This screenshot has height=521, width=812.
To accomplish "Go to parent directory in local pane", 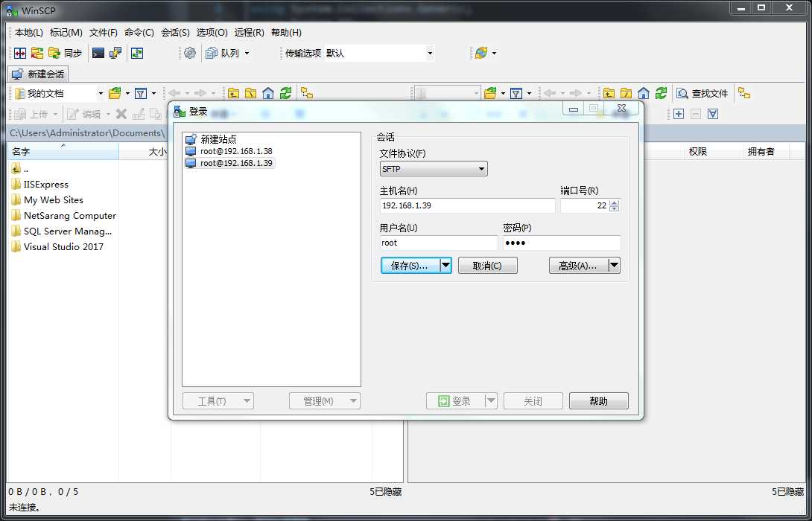I will (234, 93).
